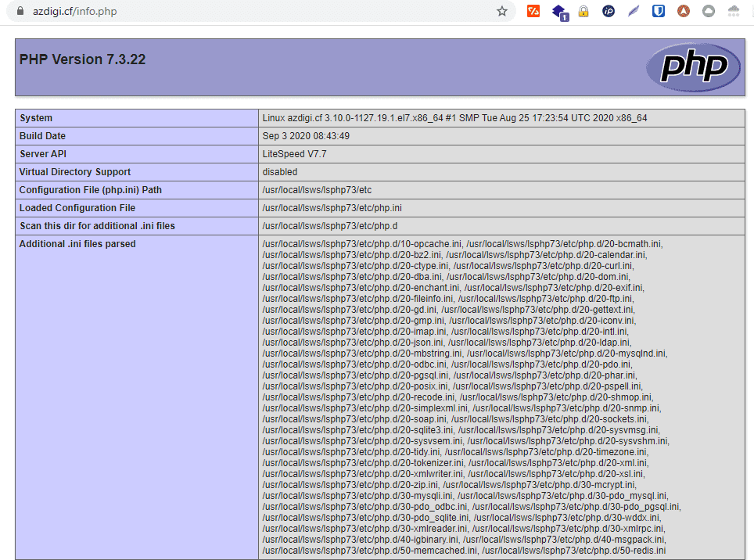Click the Virtual Directory Support disabled value
Viewport: 754px width, 560px height.
click(280, 172)
